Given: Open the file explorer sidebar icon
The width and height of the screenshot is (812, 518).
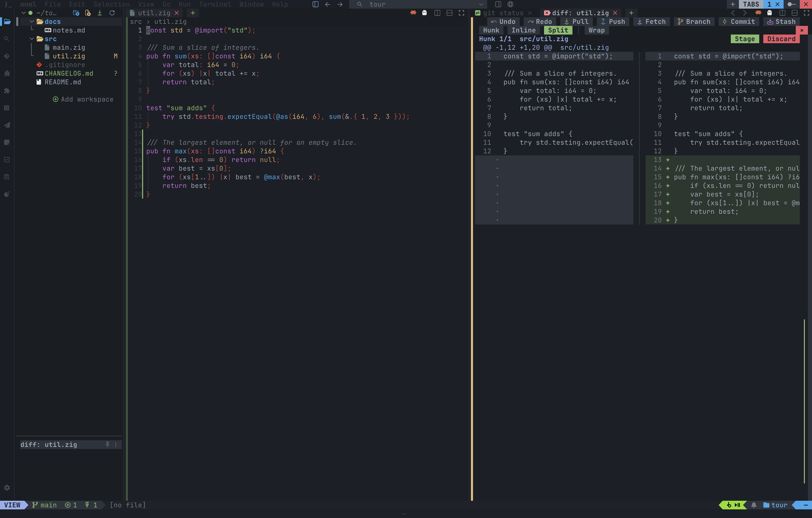Looking at the screenshot, I should coord(7,22).
